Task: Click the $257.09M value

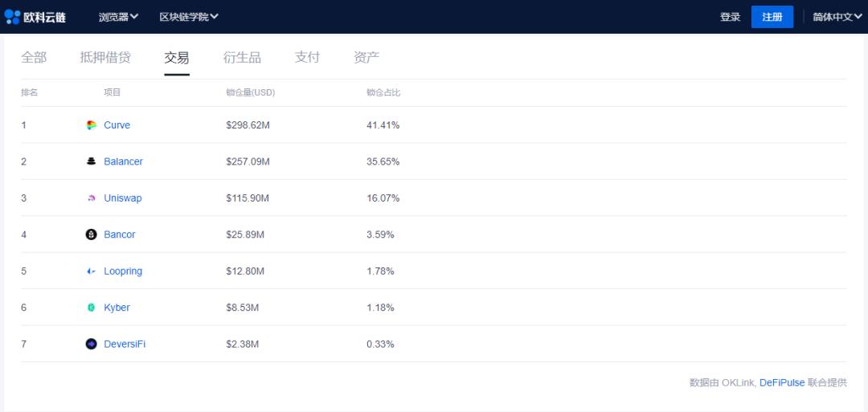Action: (248, 161)
